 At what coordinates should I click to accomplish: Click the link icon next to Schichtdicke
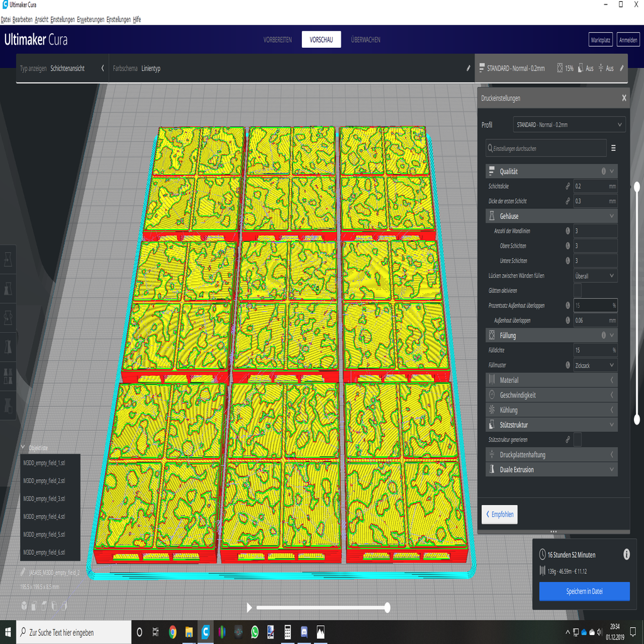pyautogui.click(x=568, y=186)
